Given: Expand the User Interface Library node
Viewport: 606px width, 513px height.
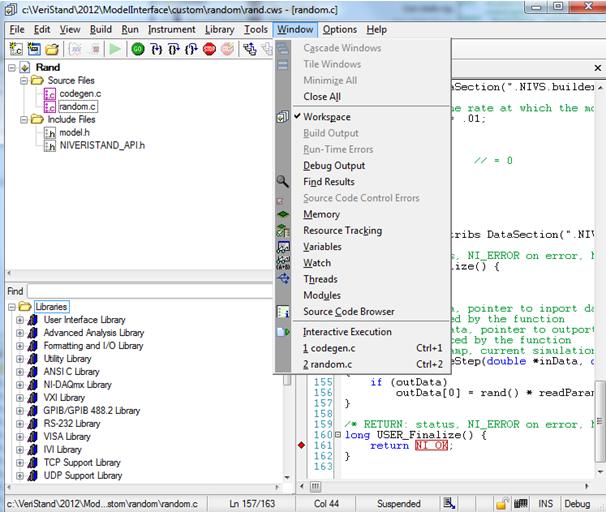Looking at the screenshot, I should click(20, 320).
